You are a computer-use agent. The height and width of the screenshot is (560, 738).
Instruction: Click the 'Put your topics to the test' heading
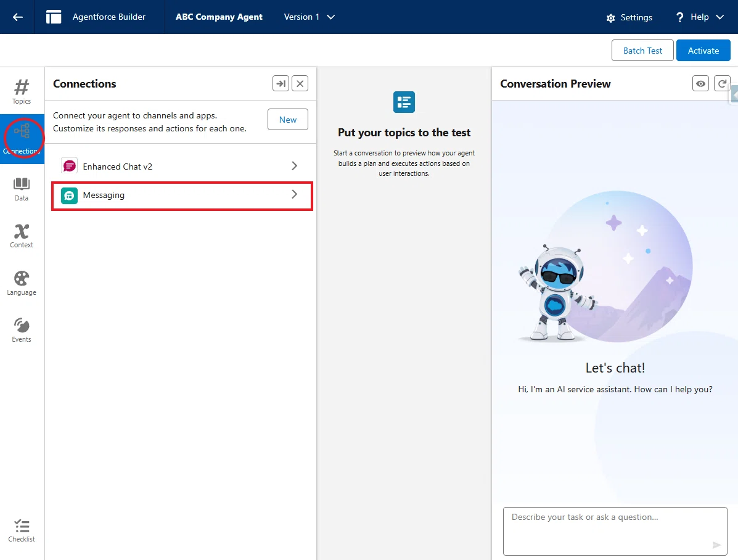tap(404, 133)
